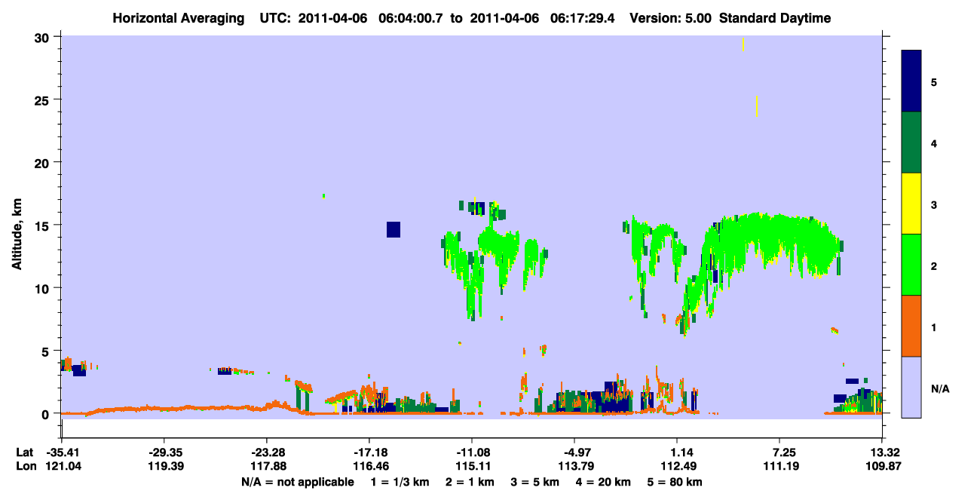Screen dimensions: 980x503
Task: Click the colorbar 'N/A' label
Action: 940,388
